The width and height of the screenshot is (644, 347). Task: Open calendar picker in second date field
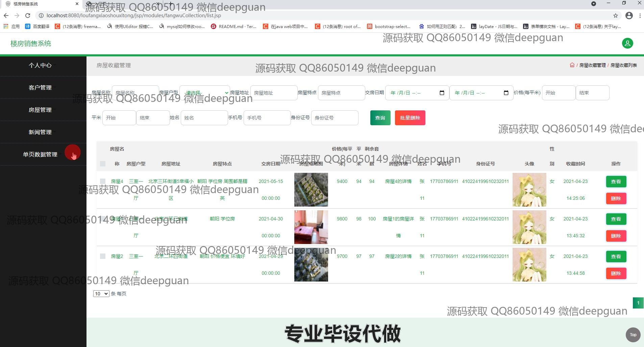click(506, 93)
